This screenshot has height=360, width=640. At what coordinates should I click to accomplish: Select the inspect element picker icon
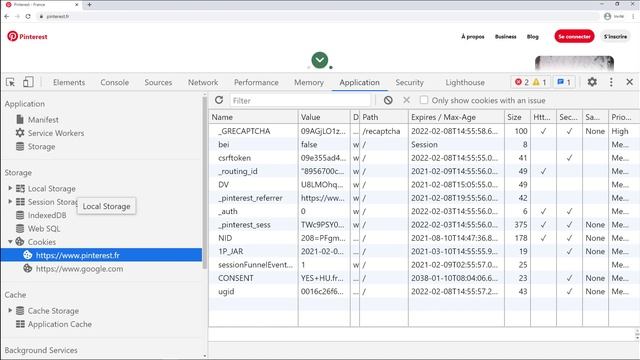11,82
